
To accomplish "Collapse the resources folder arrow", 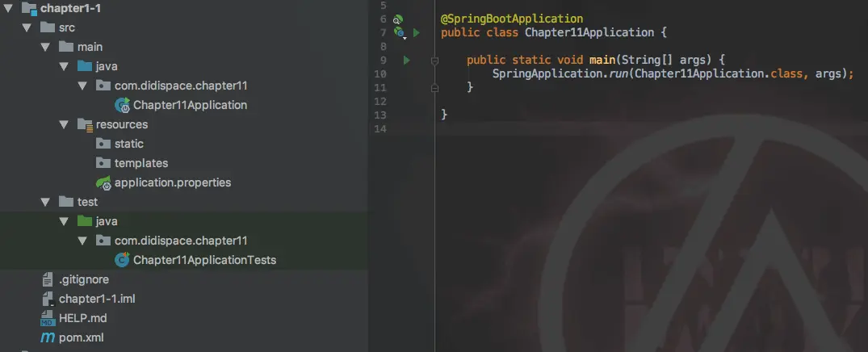I will (x=65, y=124).
